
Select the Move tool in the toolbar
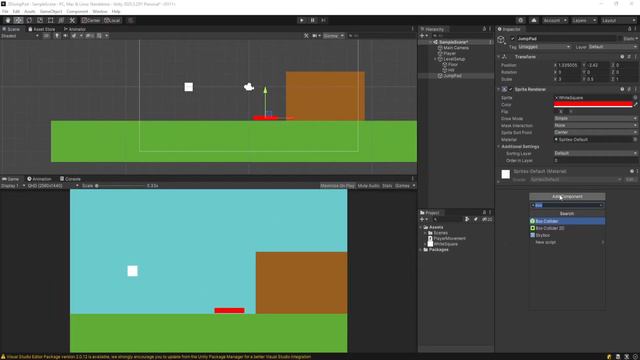(x=18, y=20)
